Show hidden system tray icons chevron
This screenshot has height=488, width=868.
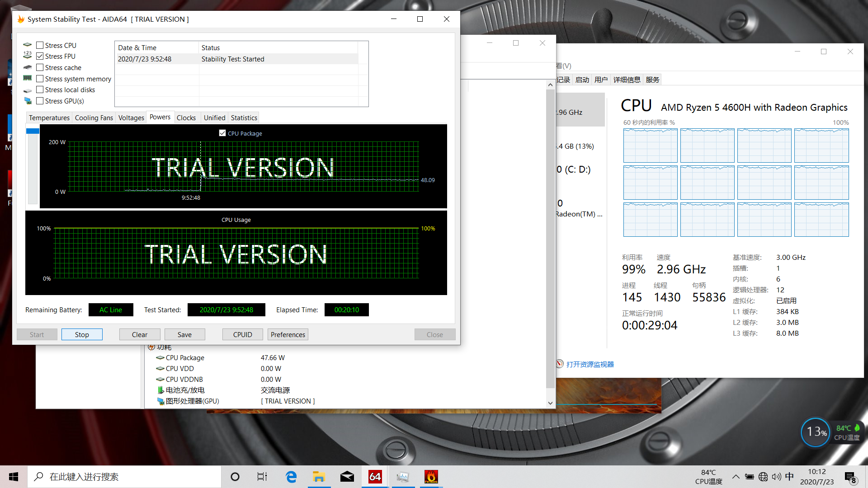click(736, 477)
